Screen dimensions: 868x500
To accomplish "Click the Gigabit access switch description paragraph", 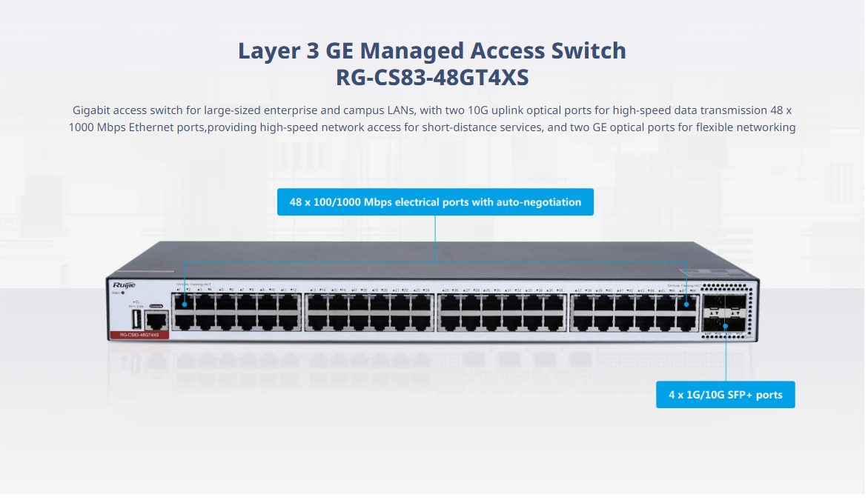I will (x=432, y=119).
